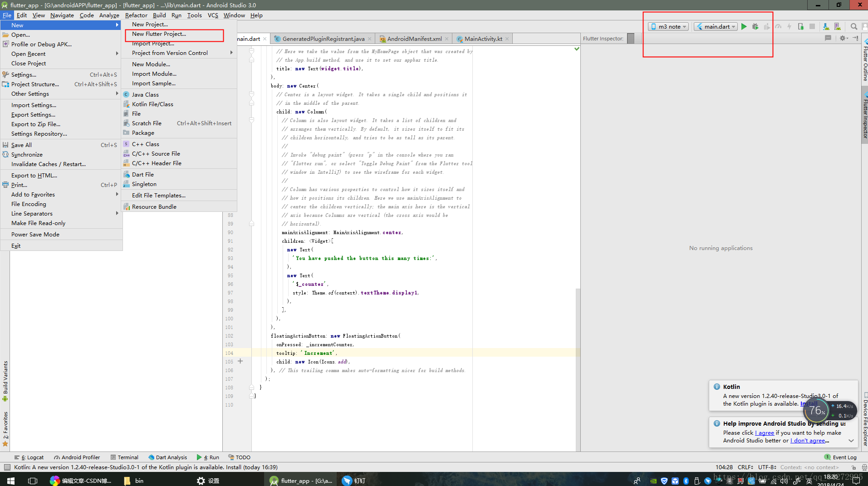
Task: Hide the Flutter Inspector panel arrow
Action: point(855,39)
